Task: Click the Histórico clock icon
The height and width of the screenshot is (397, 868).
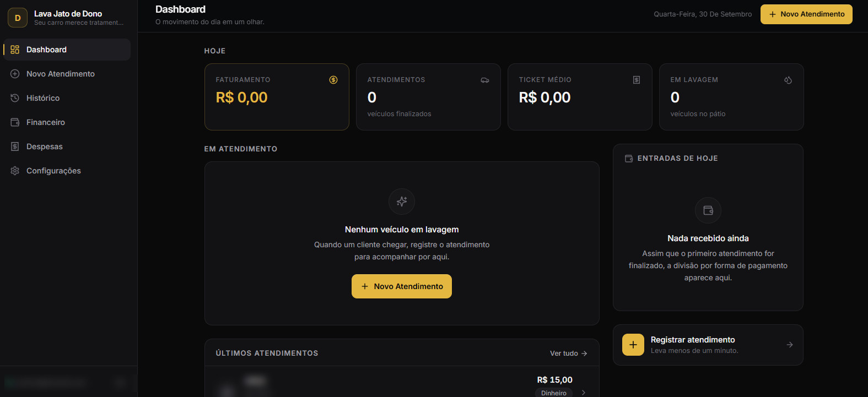Action: coord(15,98)
